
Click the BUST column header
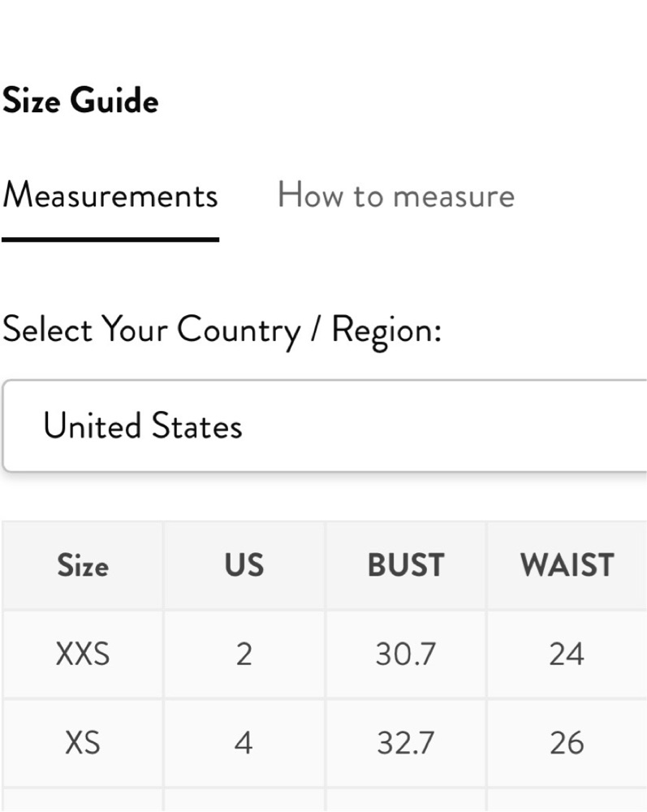(x=406, y=565)
